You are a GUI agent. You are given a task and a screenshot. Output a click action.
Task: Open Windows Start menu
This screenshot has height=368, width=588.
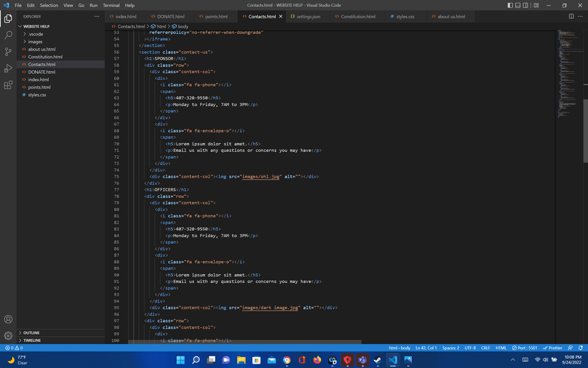point(180,360)
